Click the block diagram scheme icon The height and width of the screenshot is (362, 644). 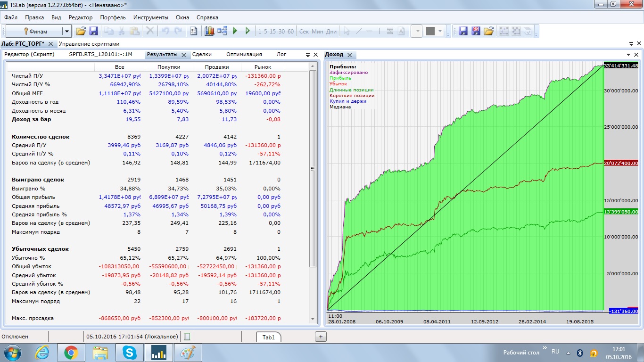point(223,31)
